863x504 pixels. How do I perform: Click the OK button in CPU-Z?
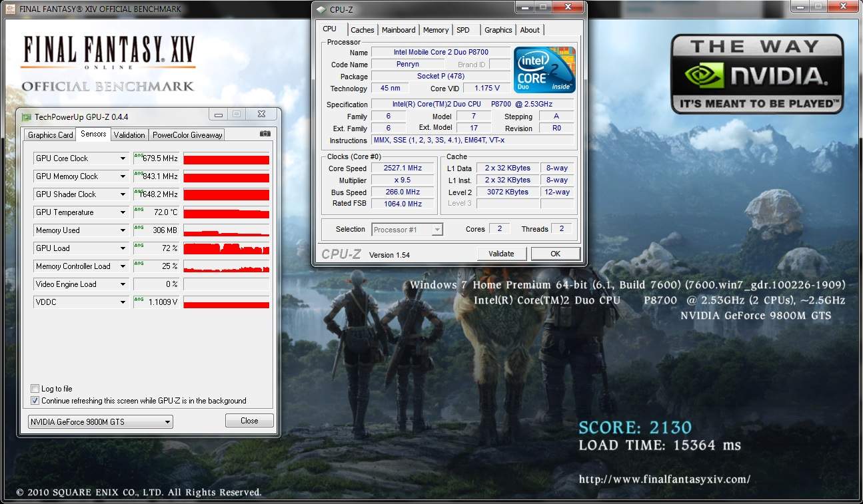555,254
